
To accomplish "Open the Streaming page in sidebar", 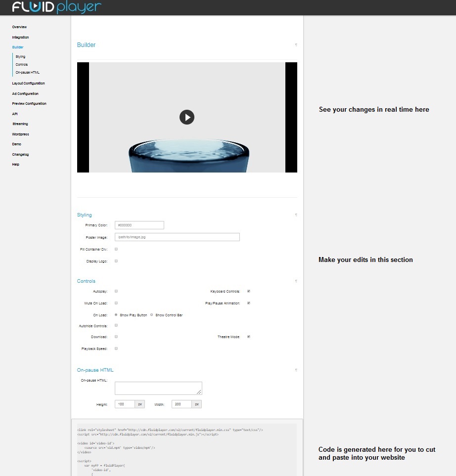I will click(x=20, y=124).
